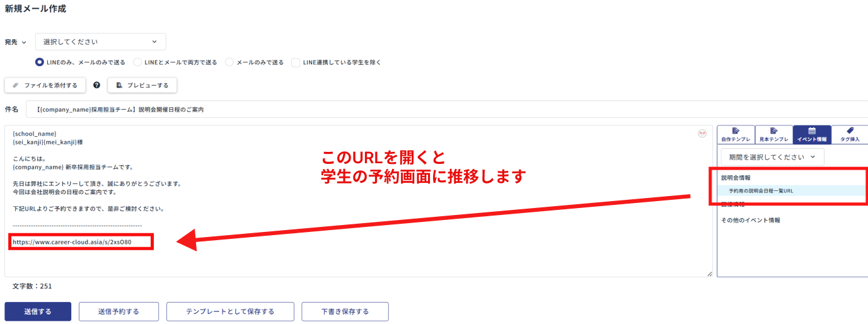The height and width of the screenshot is (324, 868).
Task: Click the tag icon on the タグ挿入 tab
Action: tap(850, 130)
